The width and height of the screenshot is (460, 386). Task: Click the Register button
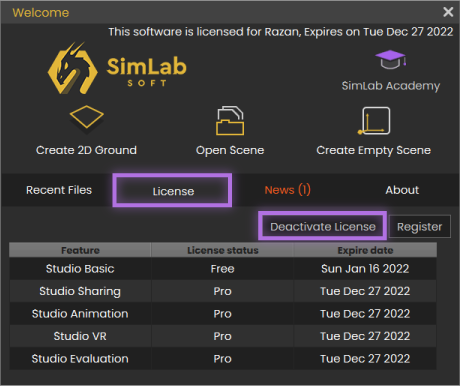(419, 226)
